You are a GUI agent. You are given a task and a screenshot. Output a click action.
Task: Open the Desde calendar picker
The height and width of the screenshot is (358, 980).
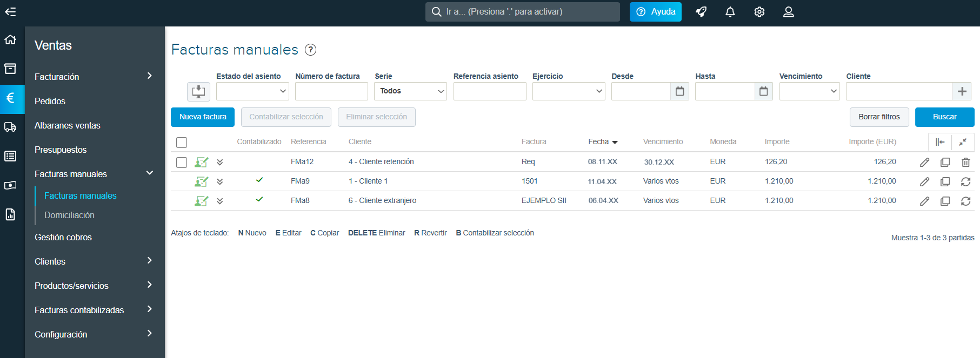tap(679, 91)
